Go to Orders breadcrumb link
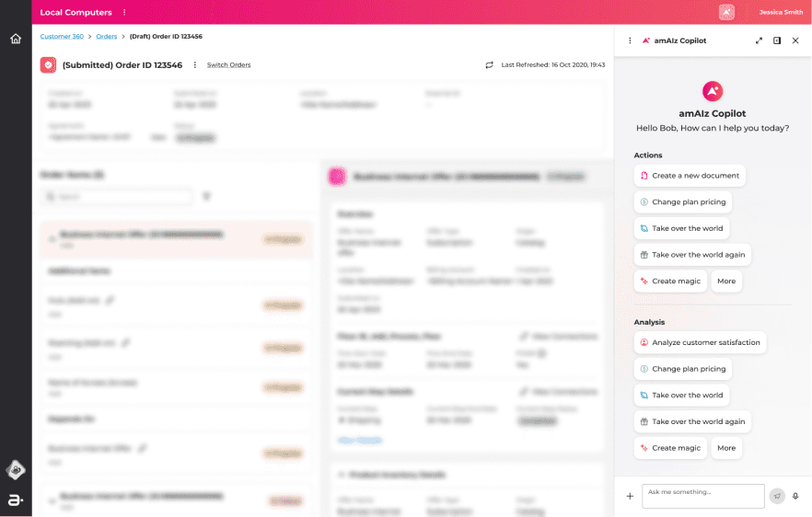Viewport: 812px width, 517px height. 106,36
